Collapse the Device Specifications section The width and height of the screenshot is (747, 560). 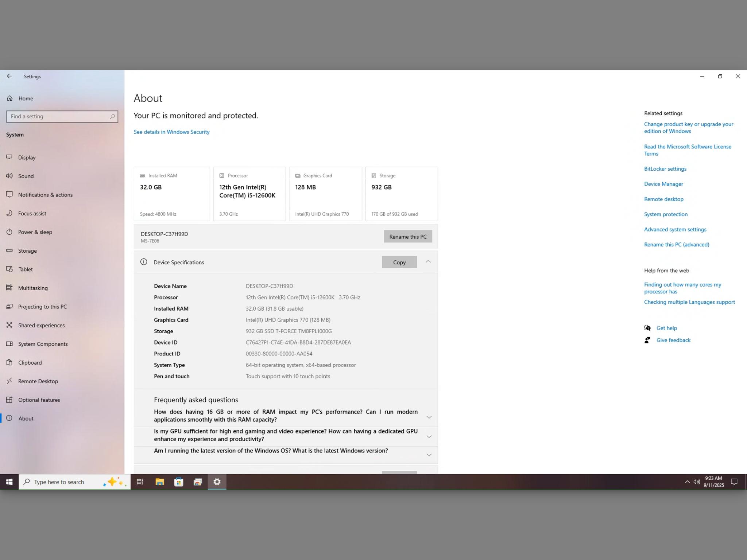tap(428, 262)
